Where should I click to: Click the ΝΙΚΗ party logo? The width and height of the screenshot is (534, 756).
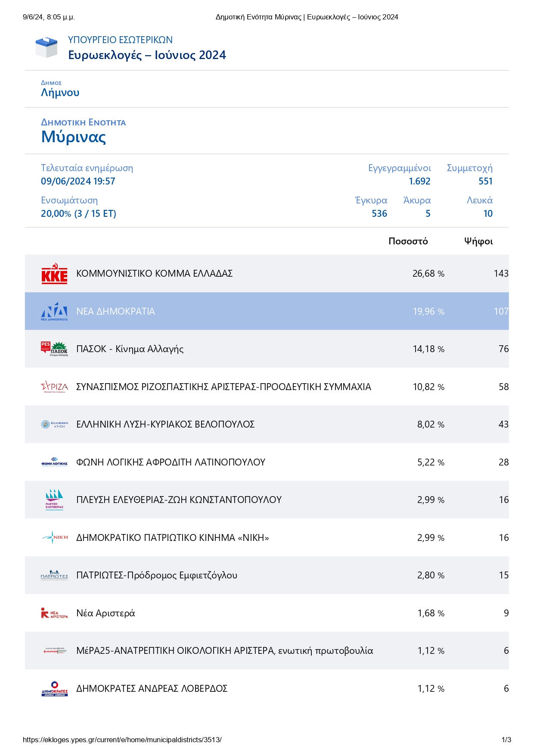[54, 537]
